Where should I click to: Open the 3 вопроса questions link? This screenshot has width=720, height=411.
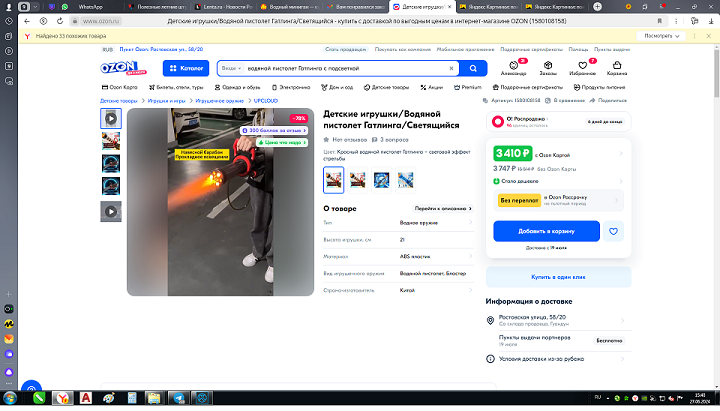click(x=390, y=140)
